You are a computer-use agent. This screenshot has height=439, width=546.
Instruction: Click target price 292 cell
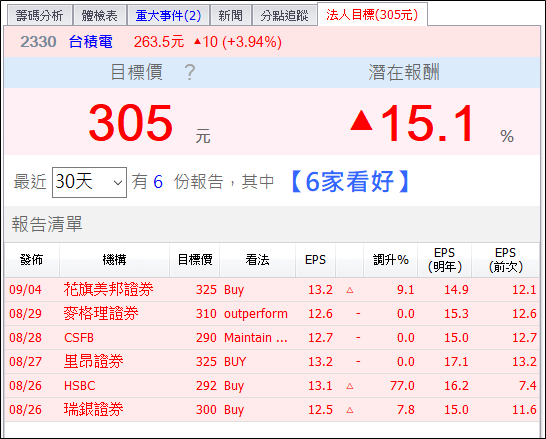tap(206, 386)
